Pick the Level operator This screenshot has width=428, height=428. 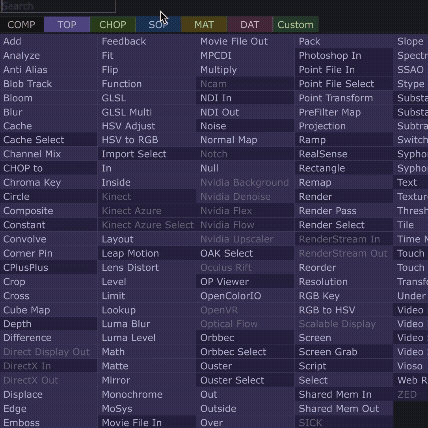[147, 282]
